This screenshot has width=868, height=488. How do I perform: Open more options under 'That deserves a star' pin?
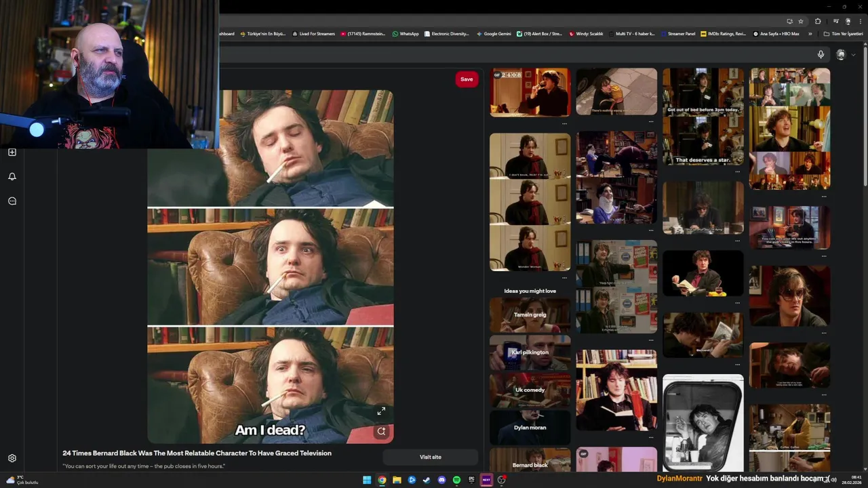pyautogui.click(x=737, y=171)
